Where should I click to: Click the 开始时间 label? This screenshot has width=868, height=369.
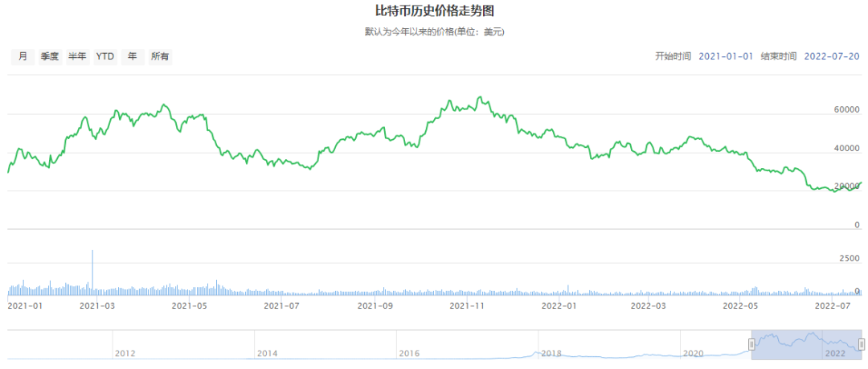click(x=674, y=56)
